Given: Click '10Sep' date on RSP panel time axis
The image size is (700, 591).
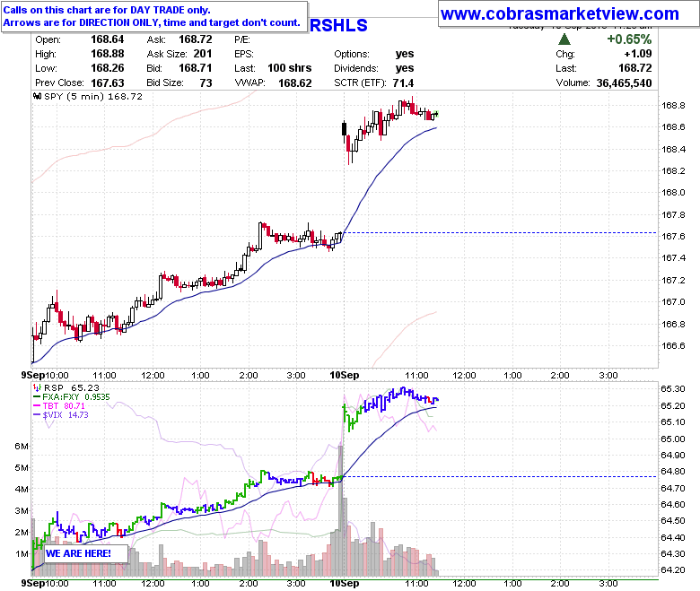Looking at the screenshot, I should 344,583.
